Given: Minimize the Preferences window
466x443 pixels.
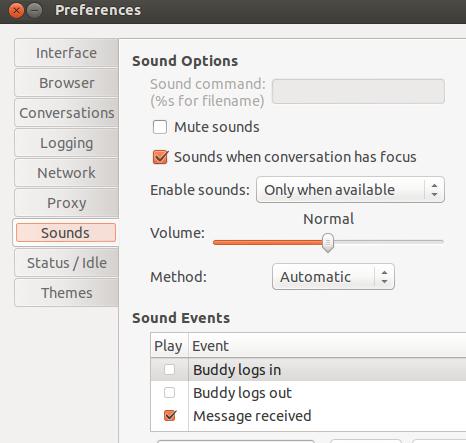Looking at the screenshot, I should (x=34, y=11).
